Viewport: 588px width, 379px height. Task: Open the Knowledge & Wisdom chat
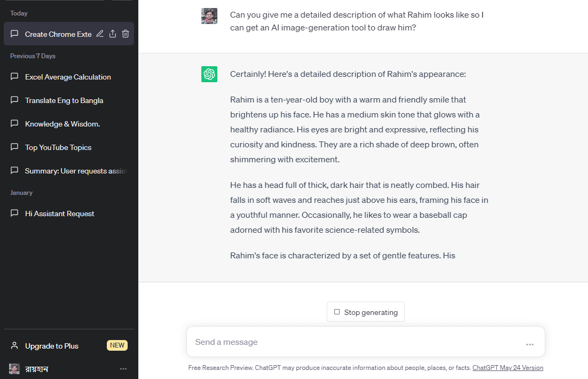click(62, 124)
